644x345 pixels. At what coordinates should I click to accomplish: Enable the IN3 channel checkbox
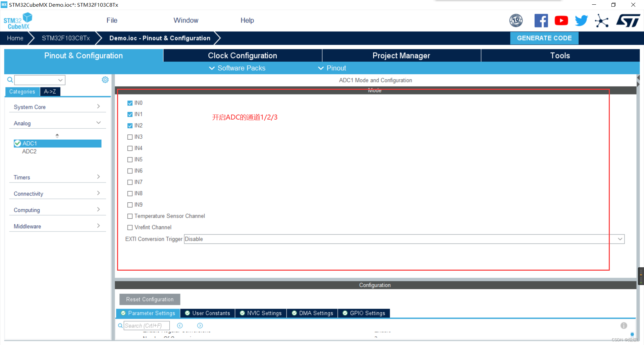pos(130,137)
